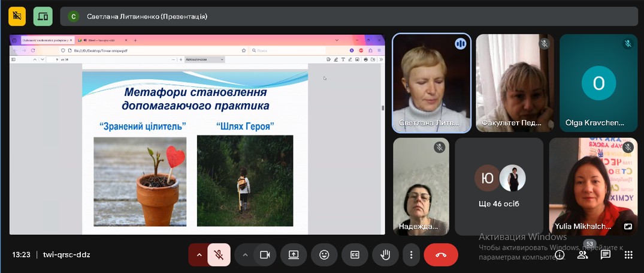
Task: Open the chat panel
Action: coord(606,255)
